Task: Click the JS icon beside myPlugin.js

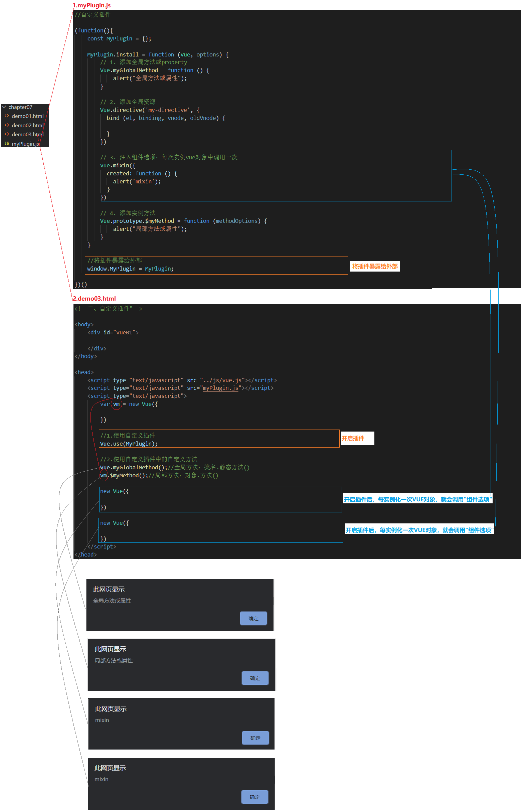Action: point(6,143)
